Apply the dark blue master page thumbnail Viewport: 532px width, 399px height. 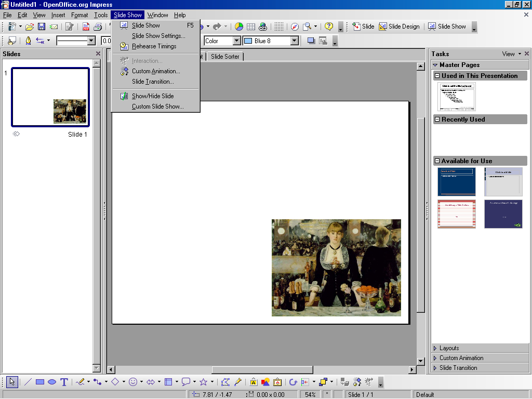[x=456, y=181]
